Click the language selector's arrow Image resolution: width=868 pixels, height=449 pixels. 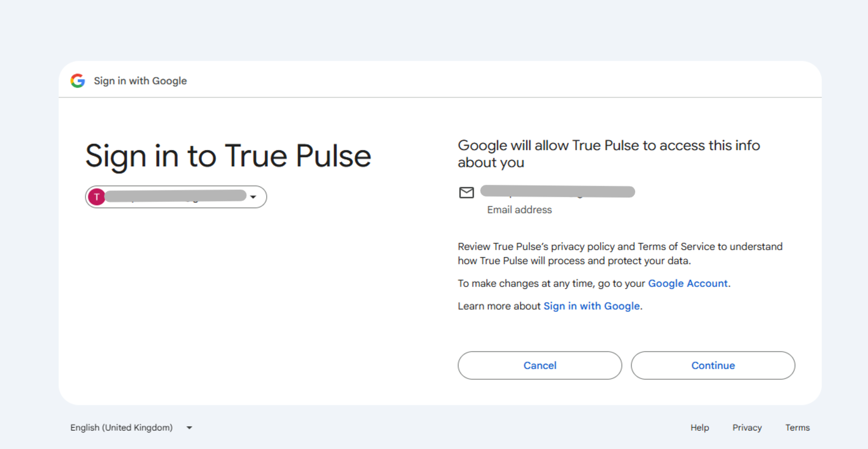189,428
